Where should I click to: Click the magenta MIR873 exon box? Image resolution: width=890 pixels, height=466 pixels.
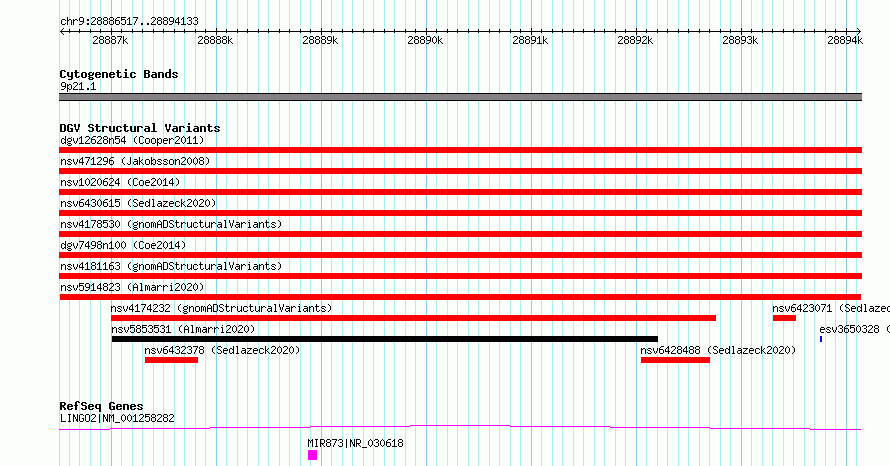point(312,455)
